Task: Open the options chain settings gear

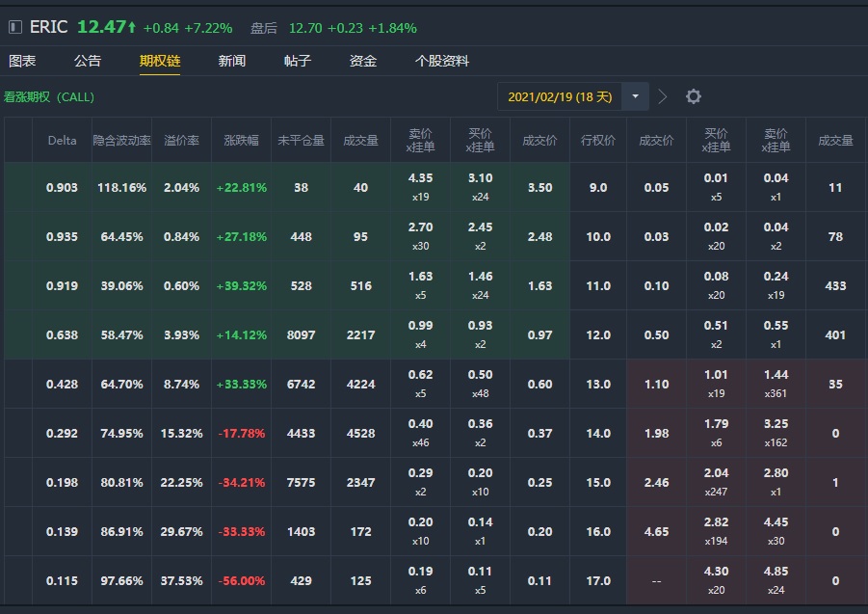Action: click(x=693, y=96)
